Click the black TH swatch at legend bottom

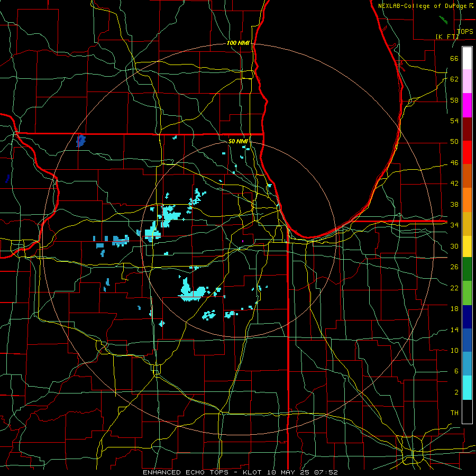[x=467, y=411]
